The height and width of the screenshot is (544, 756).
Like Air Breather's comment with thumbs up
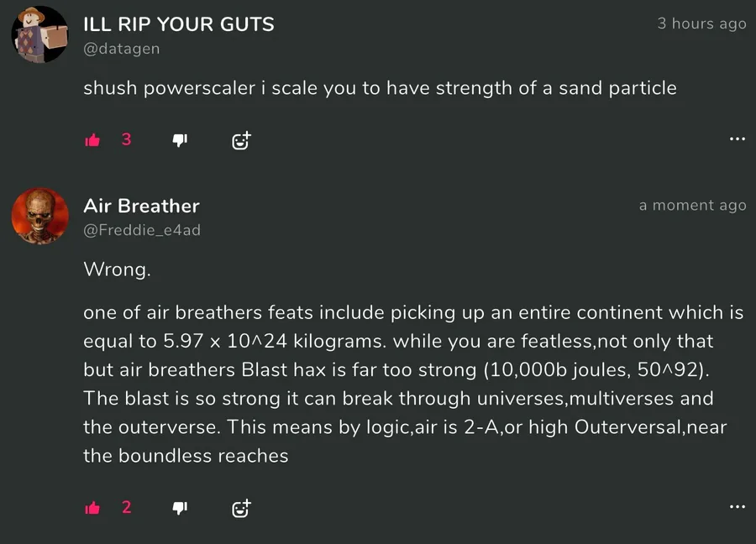click(92, 508)
